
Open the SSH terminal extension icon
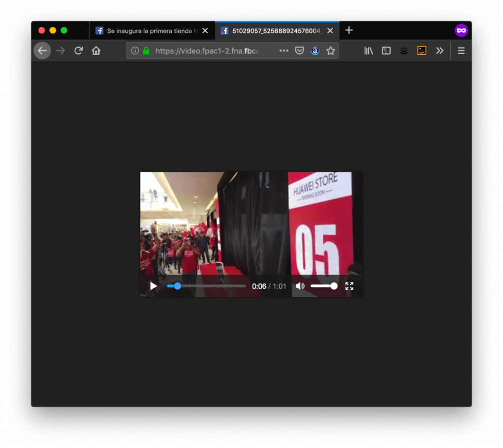(421, 51)
